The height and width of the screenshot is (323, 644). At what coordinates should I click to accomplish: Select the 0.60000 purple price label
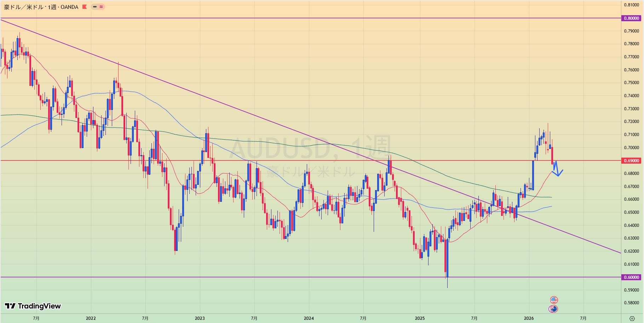pyautogui.click(x=631, y=277)
